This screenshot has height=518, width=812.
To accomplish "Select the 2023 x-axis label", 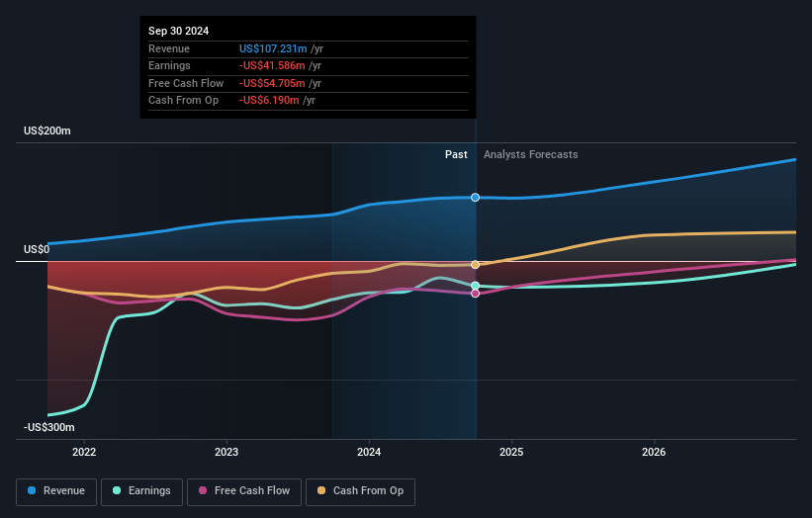I will coord(226,452).
